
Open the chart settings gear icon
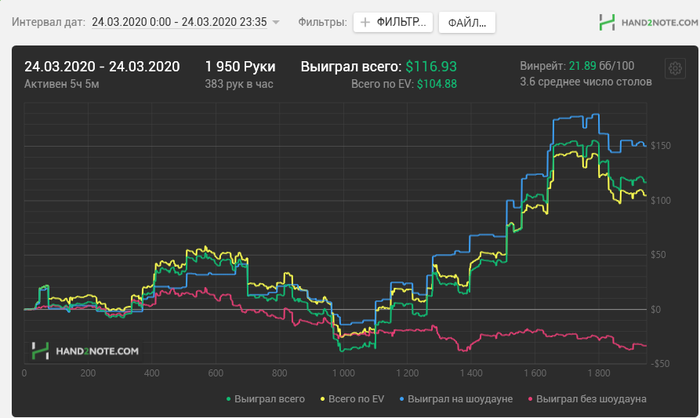675,69
